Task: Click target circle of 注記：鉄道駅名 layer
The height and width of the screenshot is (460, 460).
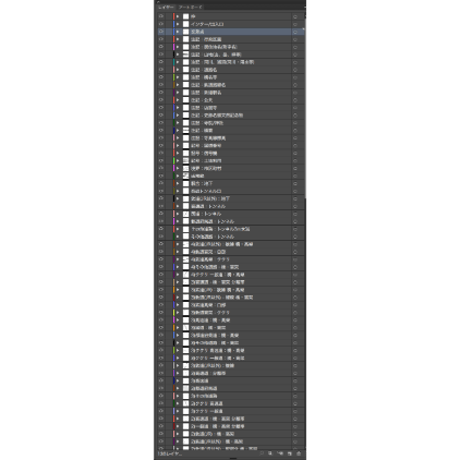Action: point(295,92)
